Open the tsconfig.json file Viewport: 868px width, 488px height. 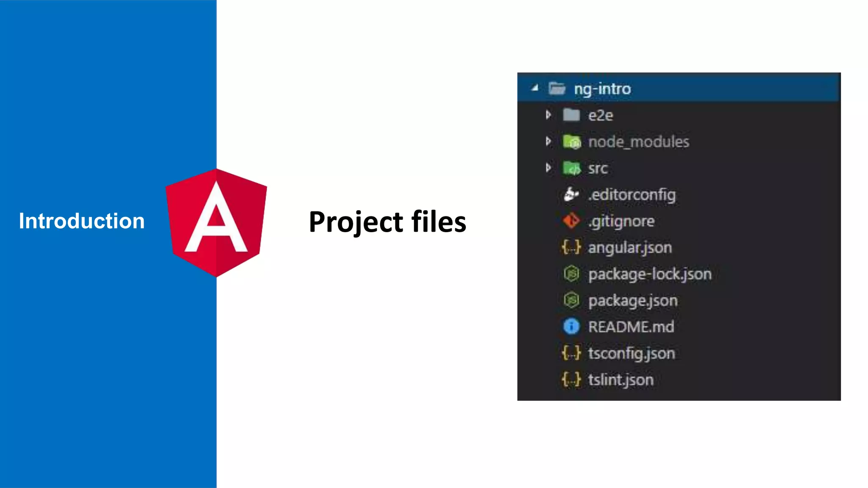pos(631,353)
